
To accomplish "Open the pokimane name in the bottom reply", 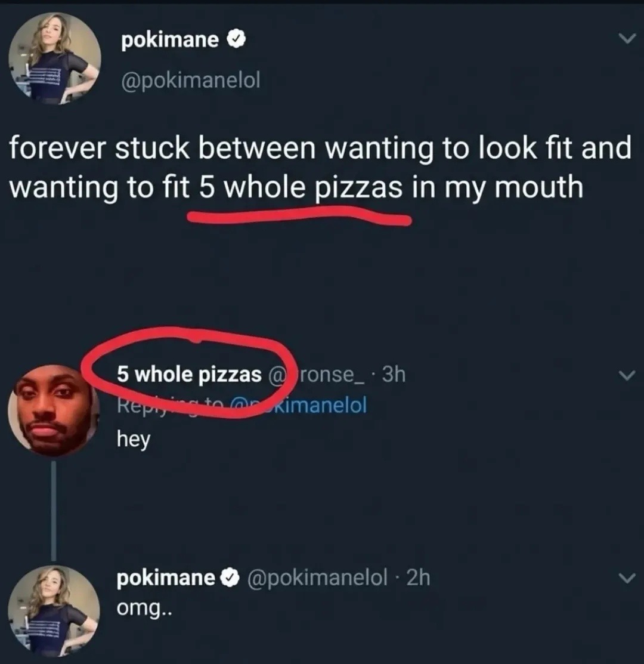I will pyautogui.click(x=166, y=578).
